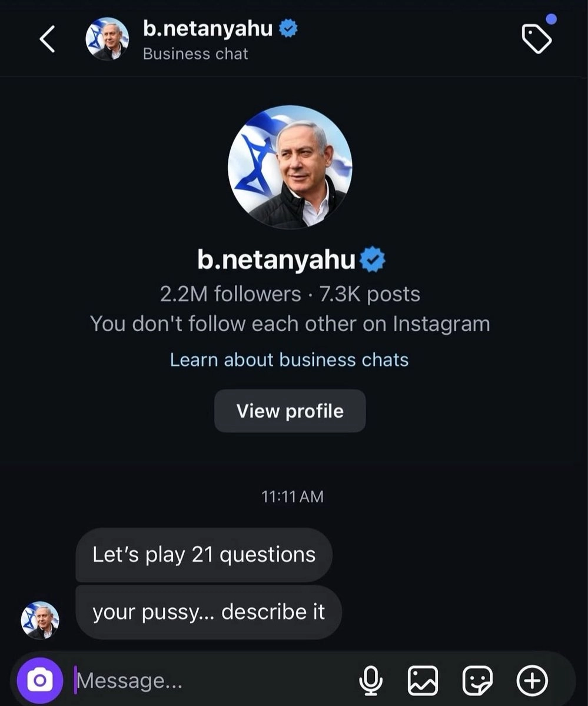Viewport: 588px width, 706px height.
Task: Open the label tag icon in header
Action: [537, 39]
